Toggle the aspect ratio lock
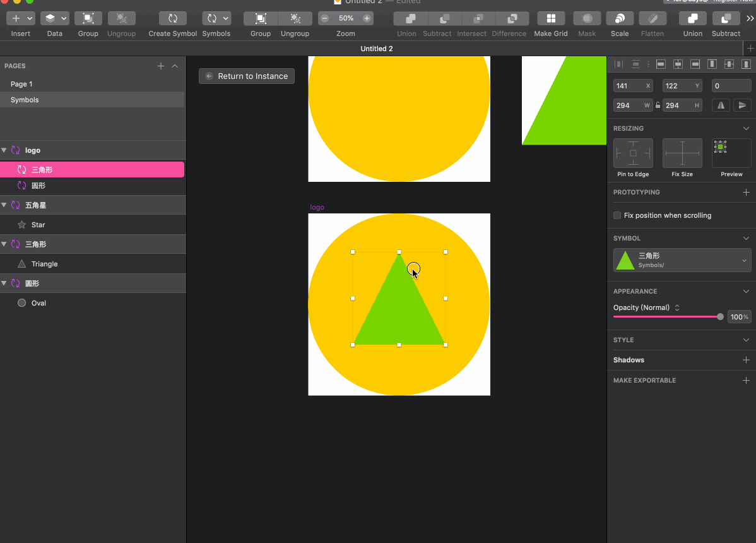The height and width of the screenshot is (543, 756). (x=658, y=105)
